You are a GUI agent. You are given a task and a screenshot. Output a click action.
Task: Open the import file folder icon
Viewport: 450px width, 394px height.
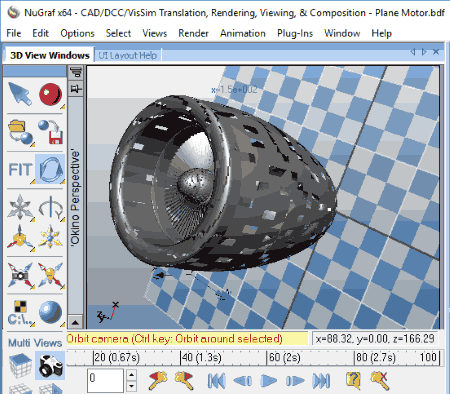coord(20,132)
